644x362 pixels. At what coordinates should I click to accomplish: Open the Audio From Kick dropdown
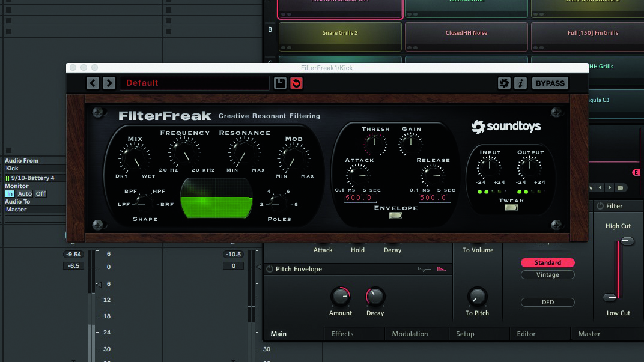coord(35,168)
